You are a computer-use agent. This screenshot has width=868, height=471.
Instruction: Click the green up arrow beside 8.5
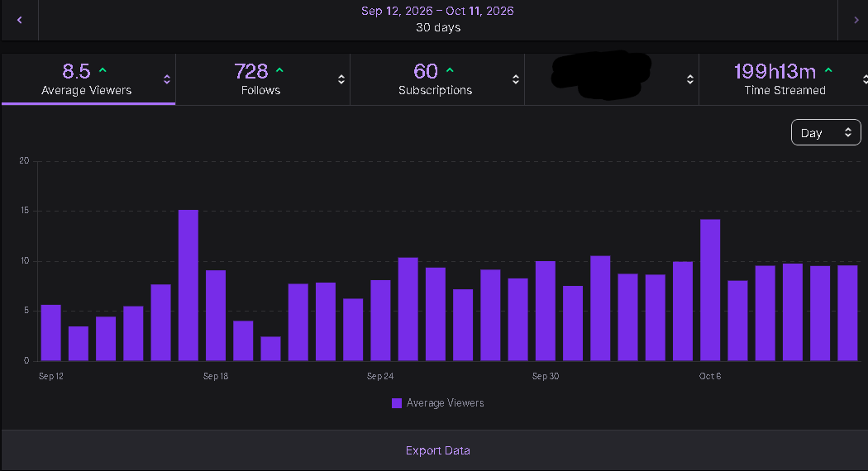pyautogui.click(x=103, y=70)
